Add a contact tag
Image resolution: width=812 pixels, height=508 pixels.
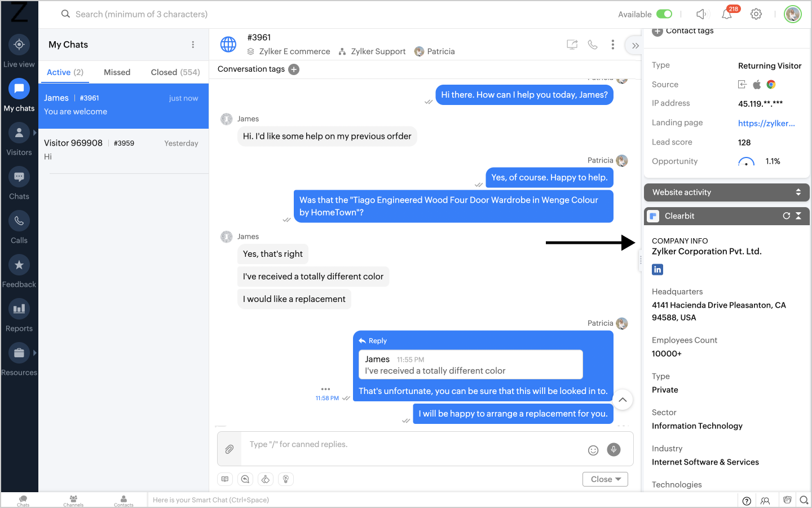point(657,32)
